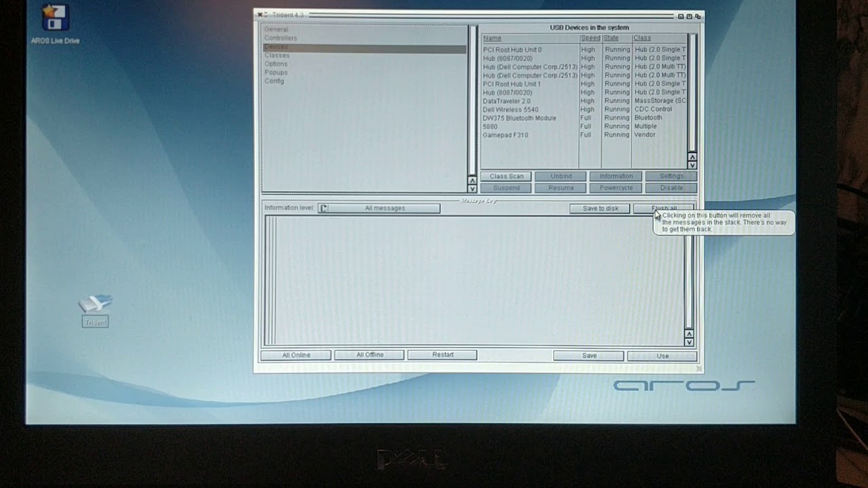Viewport: 868px width, 488px height.
Task: Click the Name column header
Action: coord(530,39)
